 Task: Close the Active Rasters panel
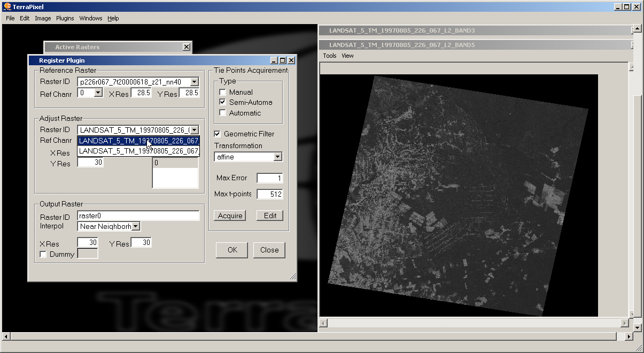tap(186, 47)
